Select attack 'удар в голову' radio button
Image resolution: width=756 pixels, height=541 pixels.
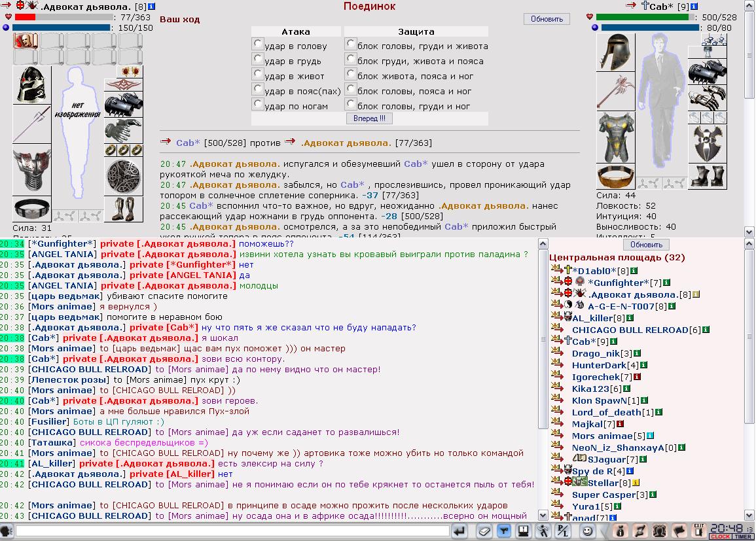[257, 44]
